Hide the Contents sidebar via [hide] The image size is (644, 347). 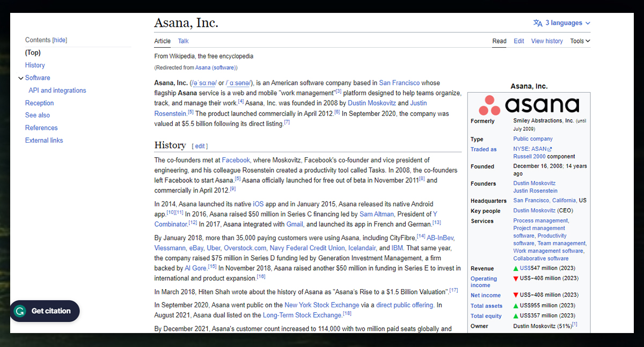tap(60, 40)
